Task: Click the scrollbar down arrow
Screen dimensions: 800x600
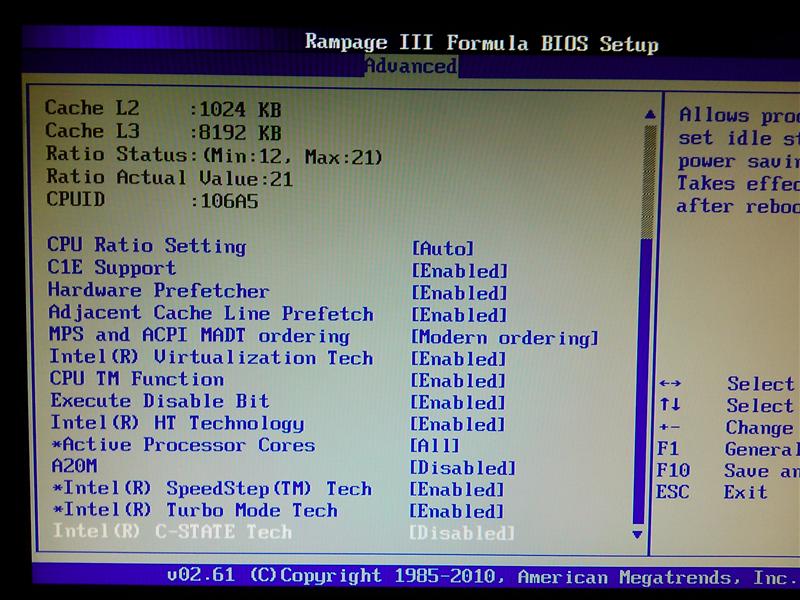Action: 637,535
